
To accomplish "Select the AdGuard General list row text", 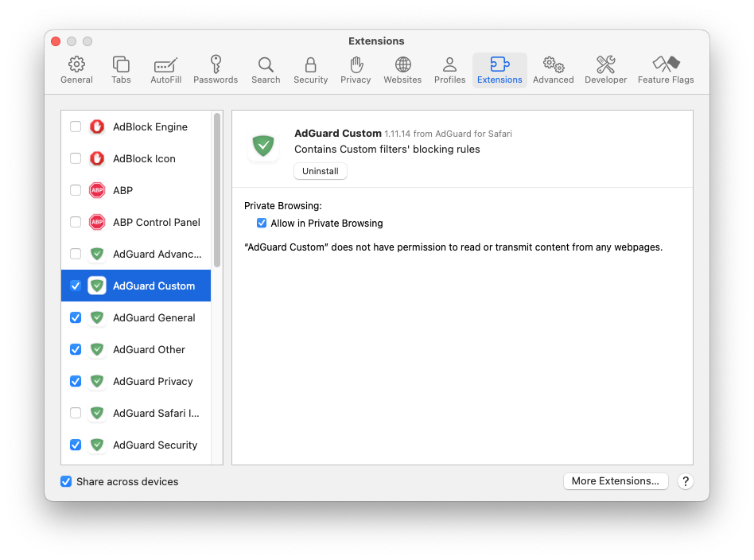I will pyautogui.click(x=154, y=317).
